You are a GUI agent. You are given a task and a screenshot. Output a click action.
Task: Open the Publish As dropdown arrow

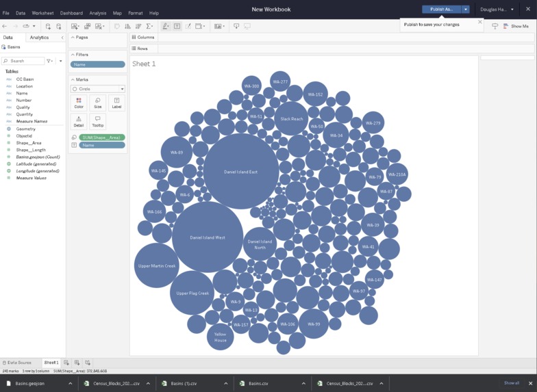[466, 10]
